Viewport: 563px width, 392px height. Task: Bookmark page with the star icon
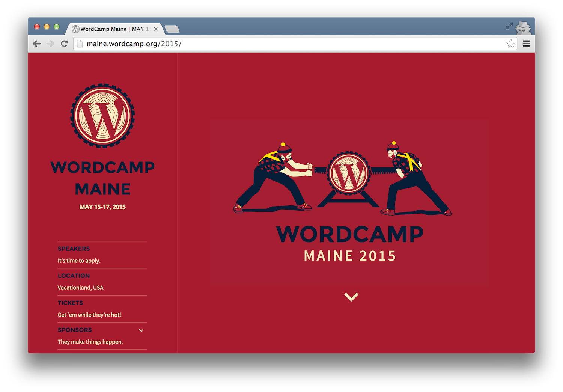pos(510,44)
